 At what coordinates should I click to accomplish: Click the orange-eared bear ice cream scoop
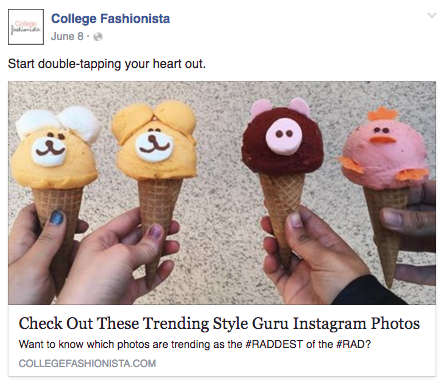coord(154,140)
